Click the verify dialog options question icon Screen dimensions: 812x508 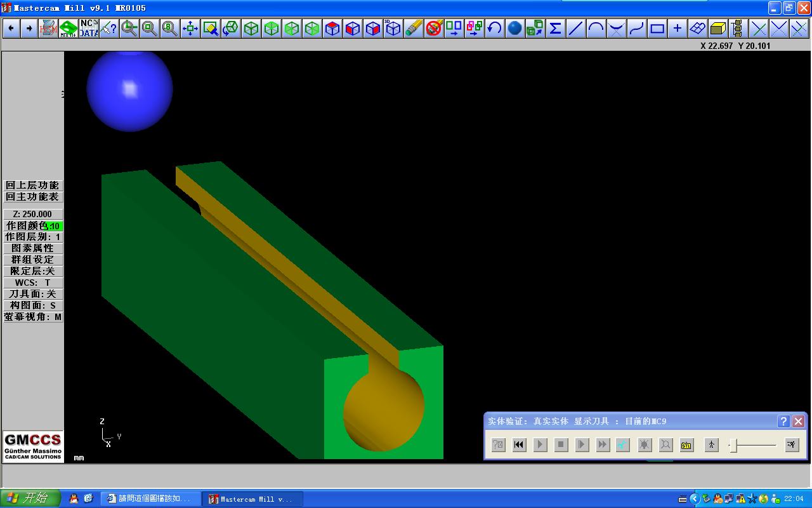click(499, 445)
